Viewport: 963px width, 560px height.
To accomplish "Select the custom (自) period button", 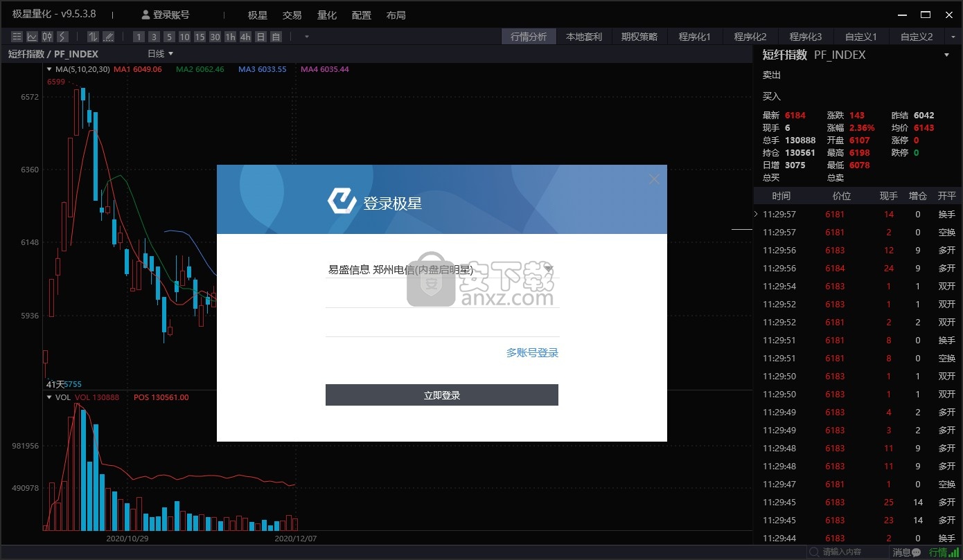I will pos(276,37).
